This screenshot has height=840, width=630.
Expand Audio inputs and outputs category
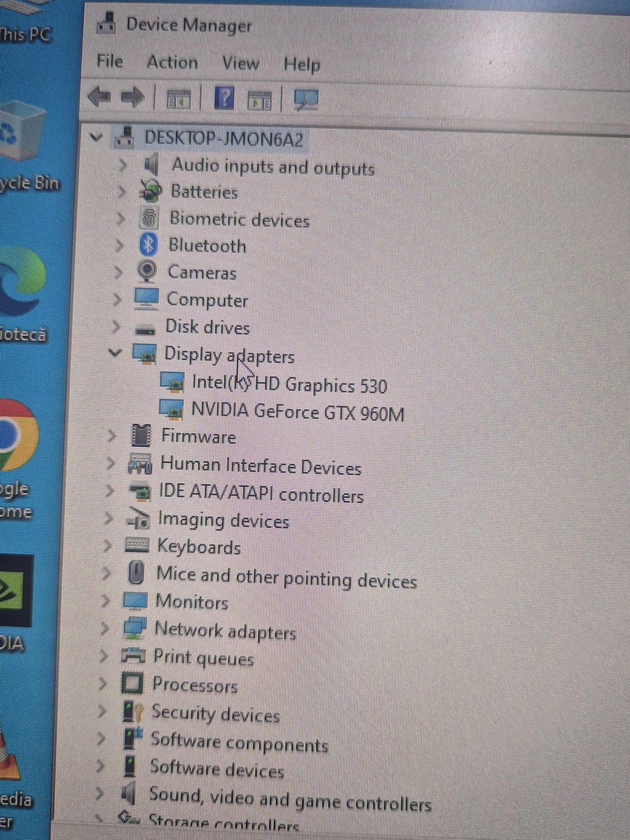tap(123, 165)
